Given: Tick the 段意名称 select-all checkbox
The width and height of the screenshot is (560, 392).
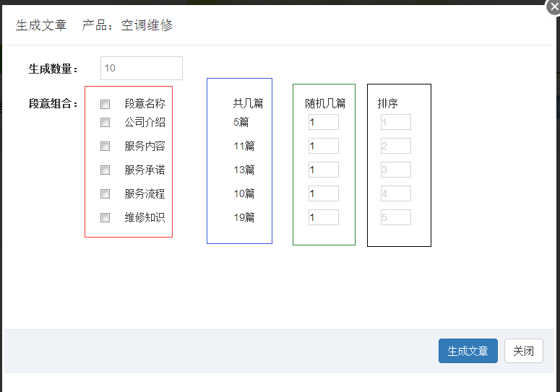Looking at the screenshot, I should pos(105,104).
